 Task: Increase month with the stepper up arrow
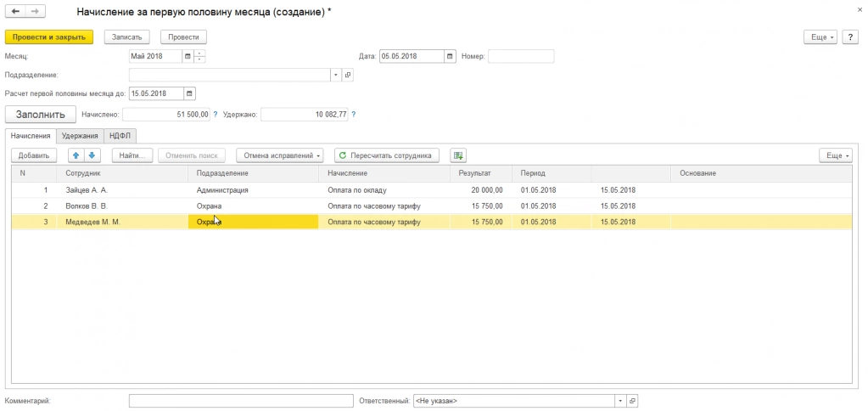pyautogui.click(x=199, y=53)
